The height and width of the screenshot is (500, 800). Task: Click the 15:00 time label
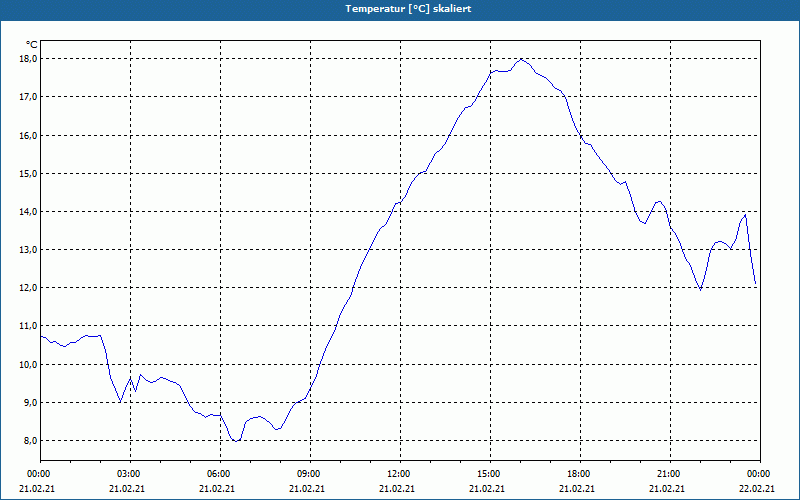tap(487, 474)
